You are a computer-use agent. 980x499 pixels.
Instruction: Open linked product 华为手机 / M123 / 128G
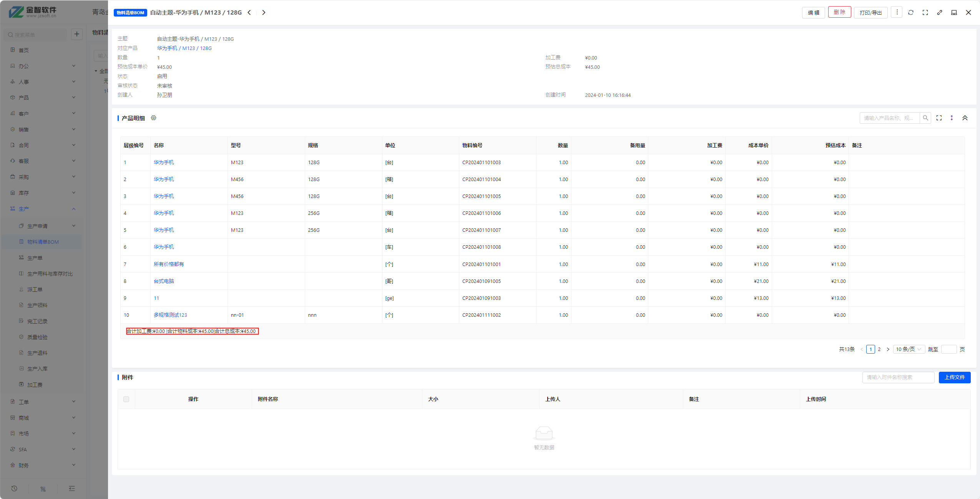184,48
